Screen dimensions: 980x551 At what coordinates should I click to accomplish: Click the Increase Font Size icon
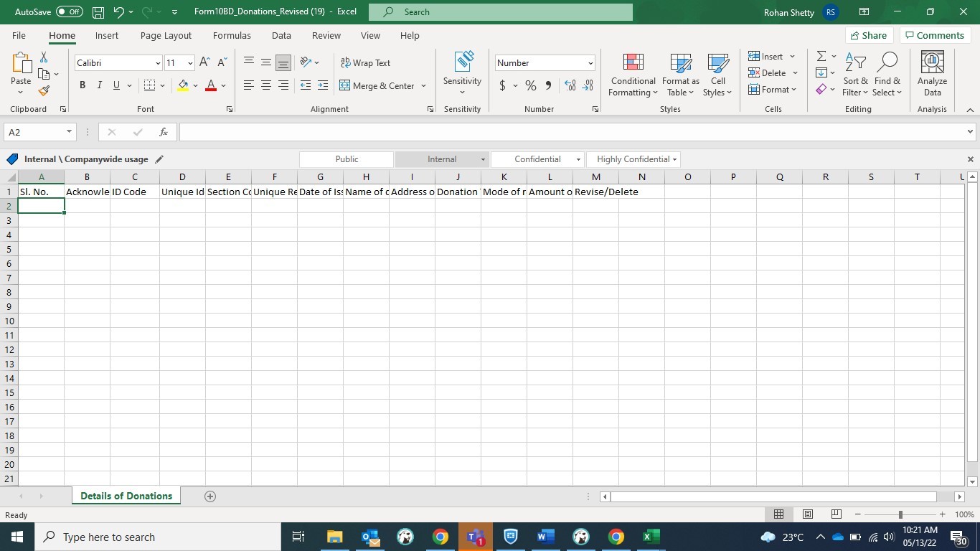pos(205,63)
